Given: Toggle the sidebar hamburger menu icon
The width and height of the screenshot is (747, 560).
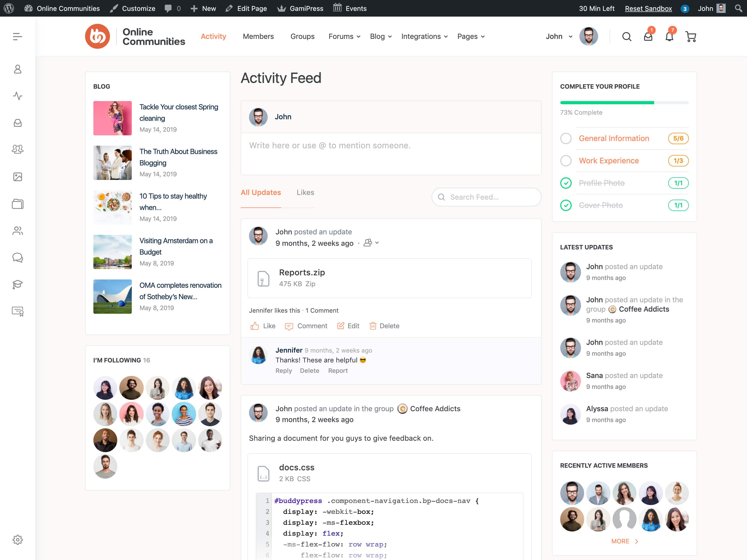Looking at the screenshot, I should 18,37.
